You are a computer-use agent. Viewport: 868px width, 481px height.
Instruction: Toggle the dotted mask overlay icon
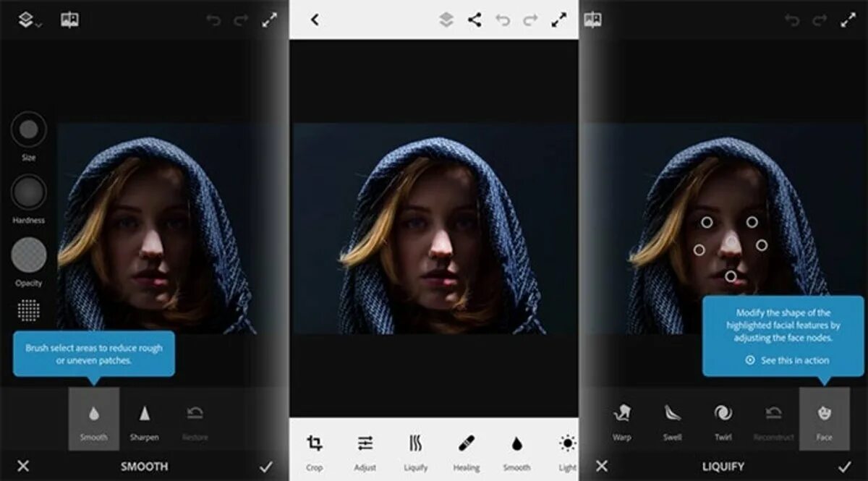pyautogui.click(x=28, y=310)
